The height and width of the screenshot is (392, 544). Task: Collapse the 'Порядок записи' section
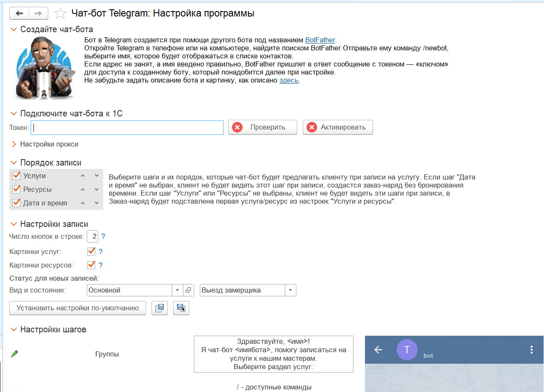coord(14,163)
